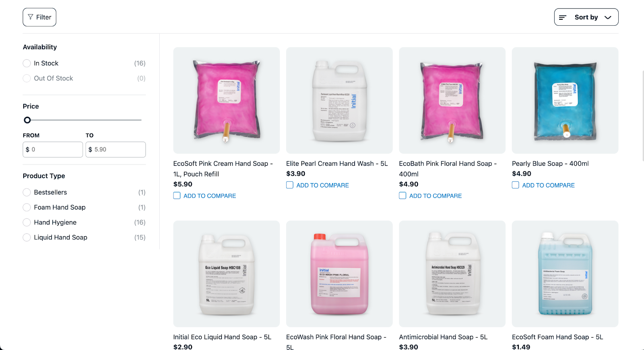The width and height of the screenshot is (644, 350).
Task: Click the FROM price input field
Action: (53, 149)
